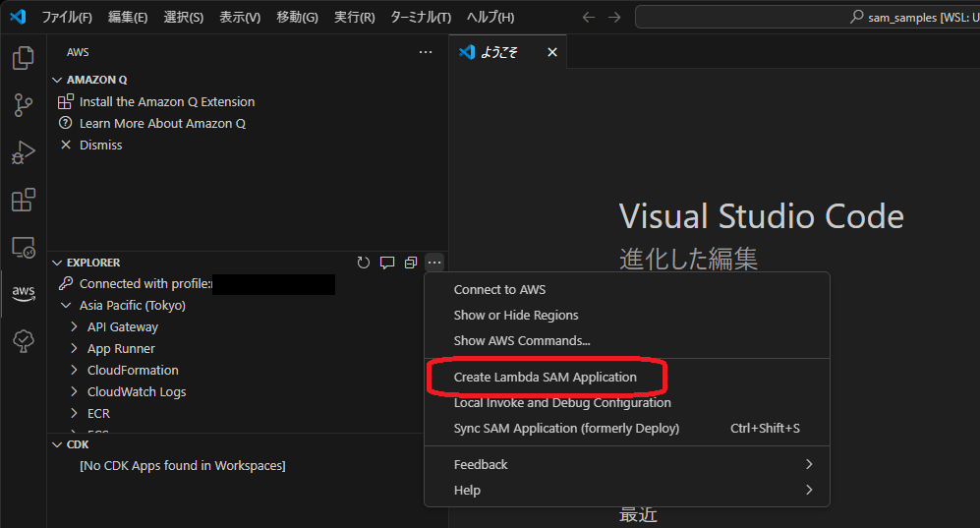
Task: Expand the CloudFormation node
Action: tap(74, 370)
